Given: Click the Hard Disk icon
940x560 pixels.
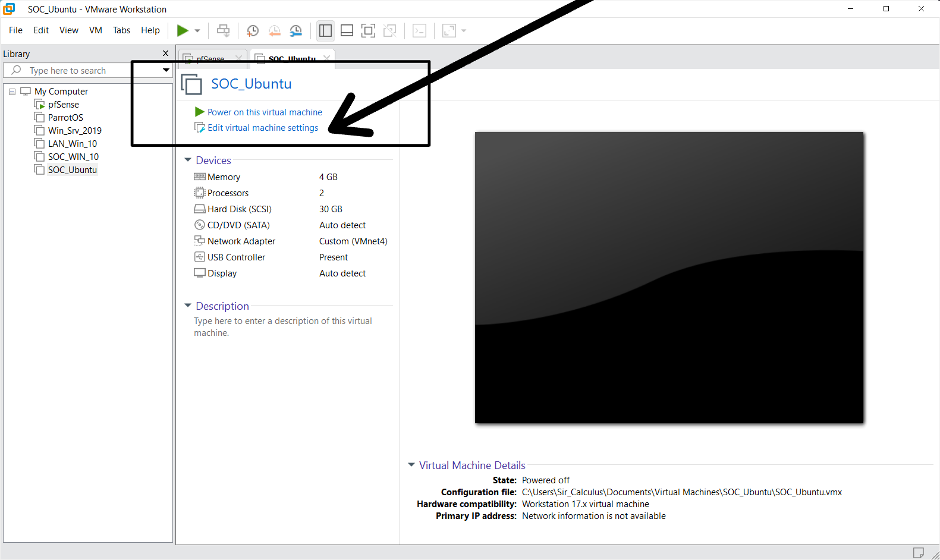Looking at the screenshot, I should [x=200, y=209].
